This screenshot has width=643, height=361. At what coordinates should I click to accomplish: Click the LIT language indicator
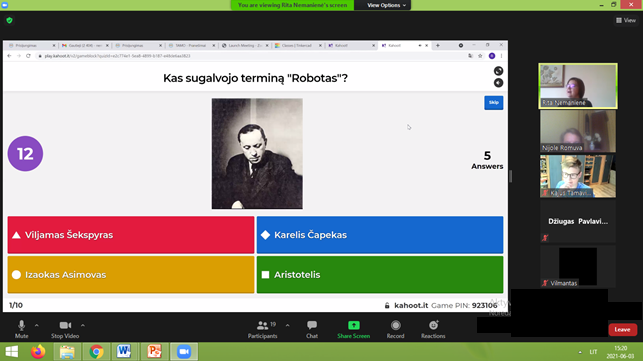coord(593,352)
